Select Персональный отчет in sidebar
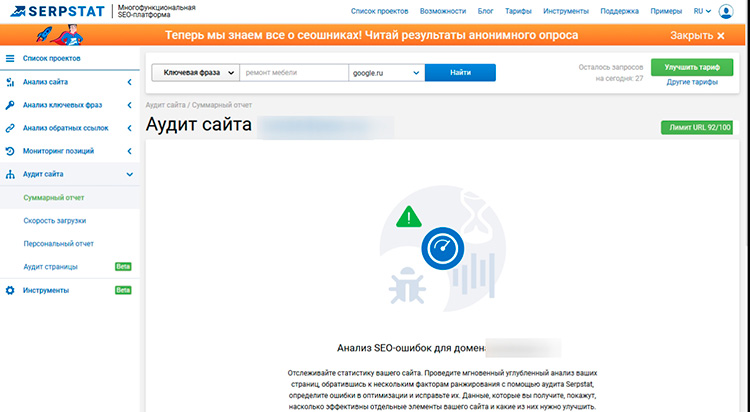750x412 pixels. click(x=58, y=244)
